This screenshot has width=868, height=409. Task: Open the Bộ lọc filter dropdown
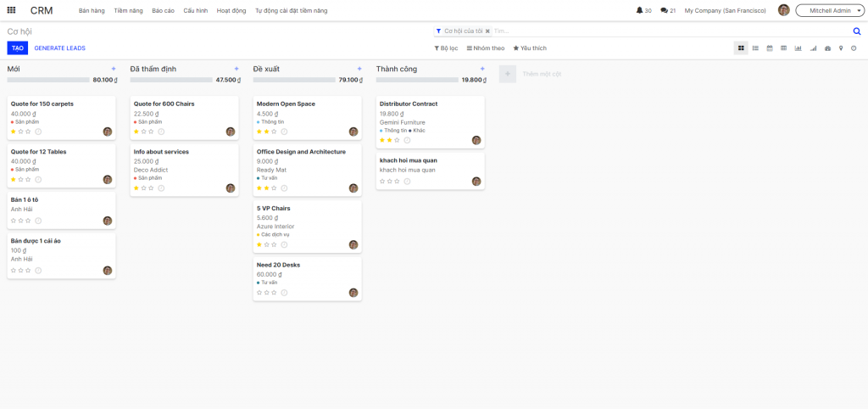[446, 48]
